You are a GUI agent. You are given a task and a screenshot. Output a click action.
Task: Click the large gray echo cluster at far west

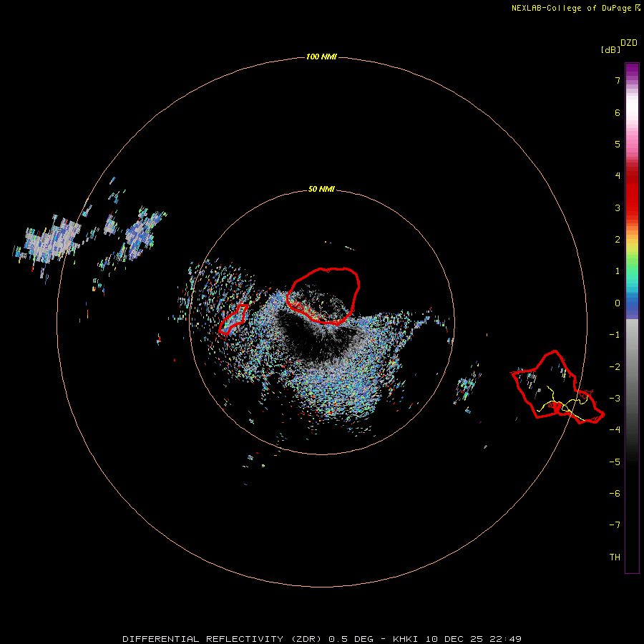[49, 243]
